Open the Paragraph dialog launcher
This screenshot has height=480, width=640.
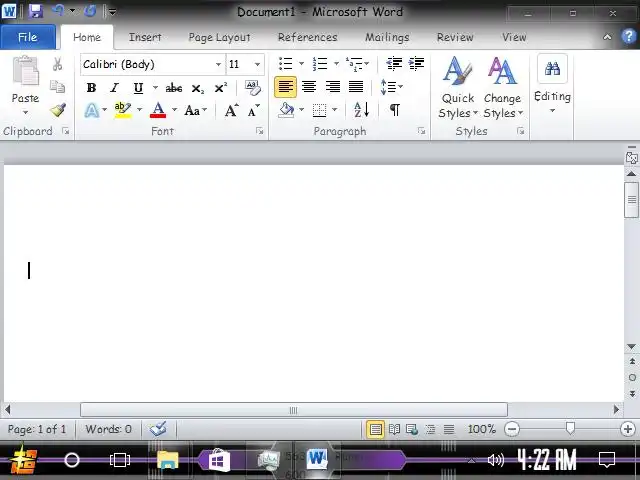coord(422,131)
